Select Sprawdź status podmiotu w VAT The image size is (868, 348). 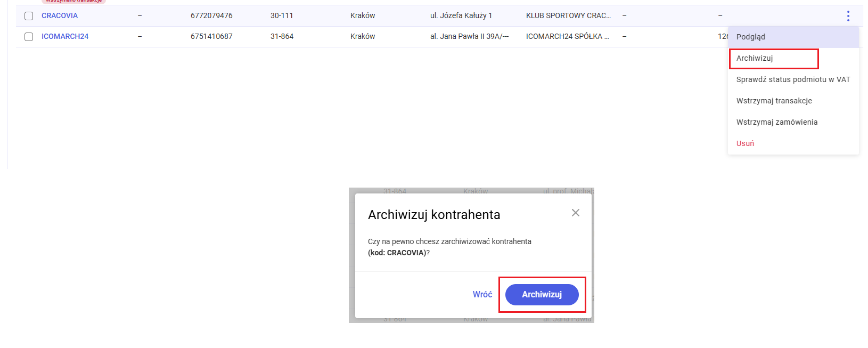(x=793, y=79)
